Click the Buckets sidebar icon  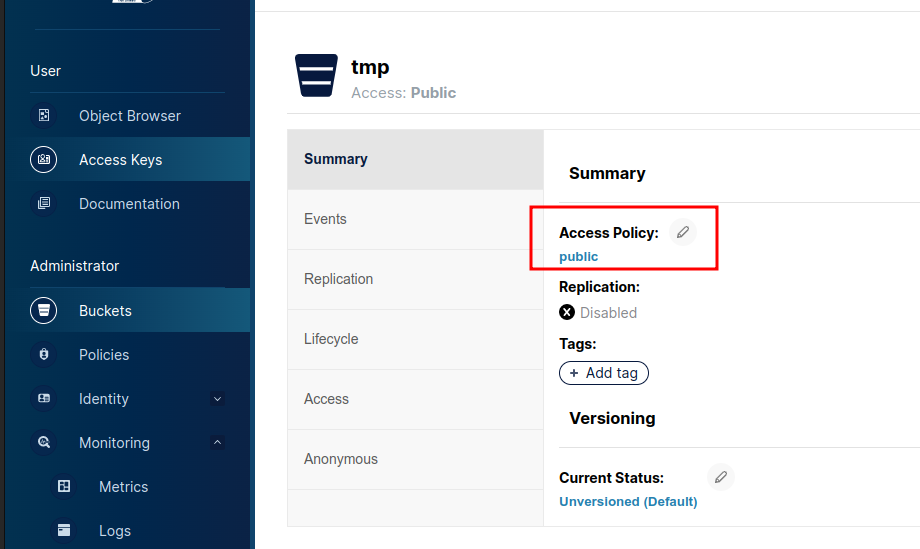[x=44, y=311]
